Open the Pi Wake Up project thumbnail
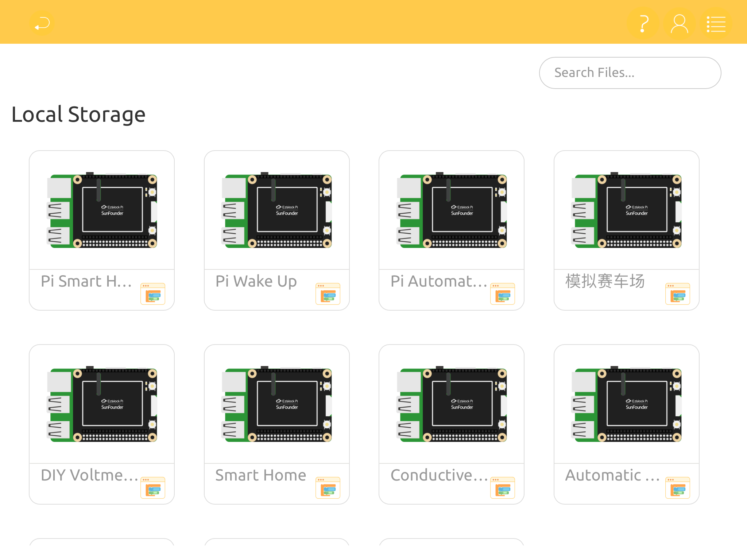This screenshot has height=560, width=747. point(277,210)
